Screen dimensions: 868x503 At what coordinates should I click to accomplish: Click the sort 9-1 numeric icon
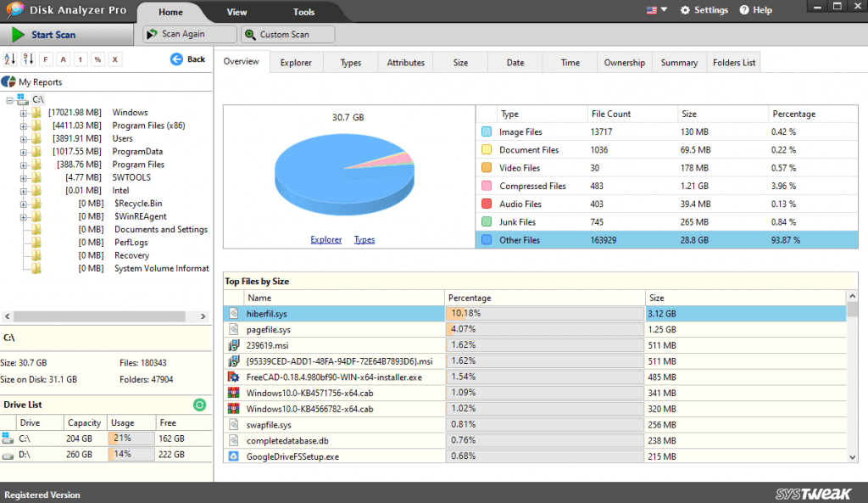28,59
